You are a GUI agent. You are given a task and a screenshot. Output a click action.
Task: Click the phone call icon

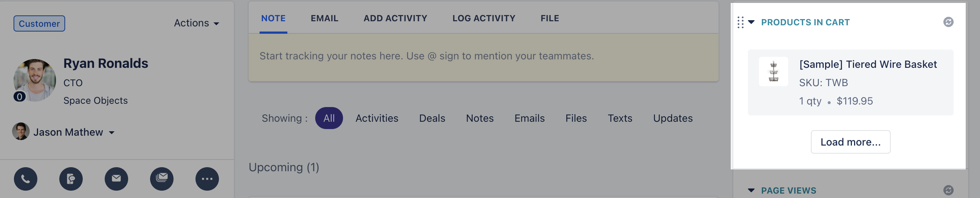26,179
